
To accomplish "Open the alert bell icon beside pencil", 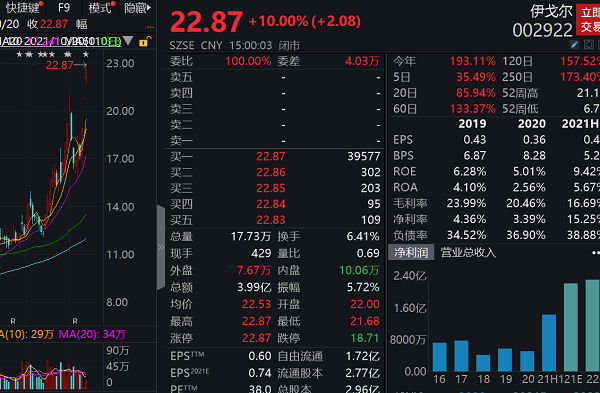I will coord(589,45).
